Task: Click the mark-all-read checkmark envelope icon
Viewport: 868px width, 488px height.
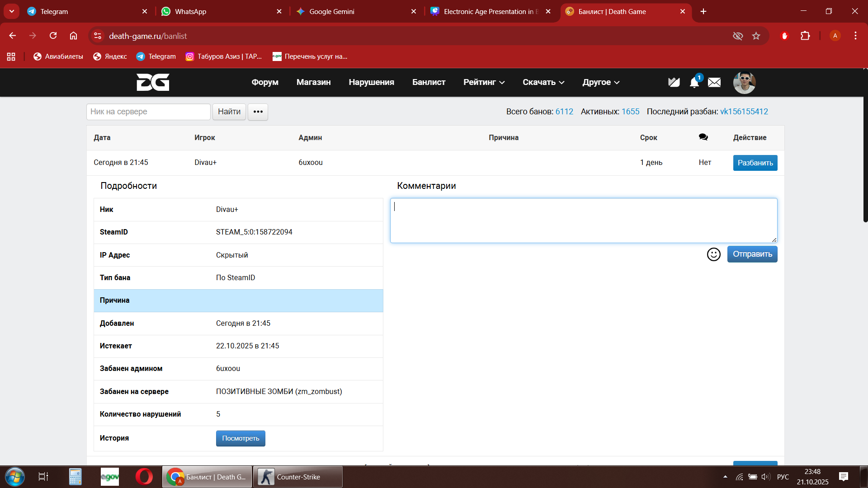Action: [674, 82]
